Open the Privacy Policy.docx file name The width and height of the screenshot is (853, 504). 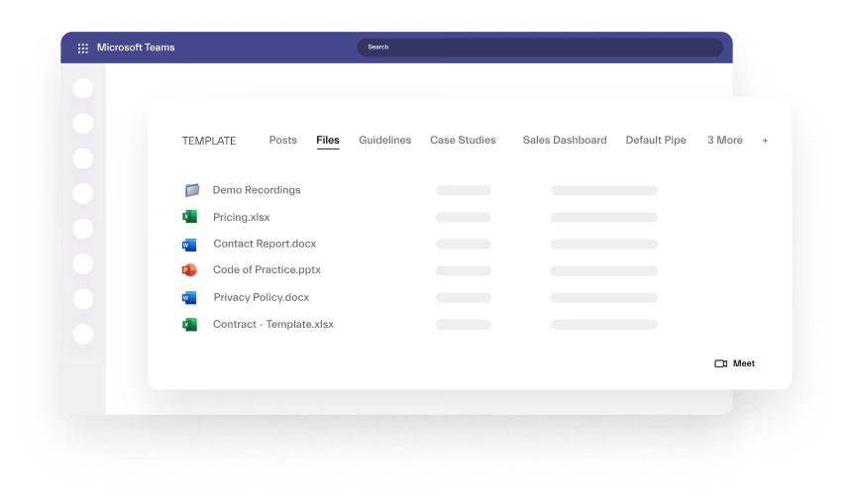(262, 297)
